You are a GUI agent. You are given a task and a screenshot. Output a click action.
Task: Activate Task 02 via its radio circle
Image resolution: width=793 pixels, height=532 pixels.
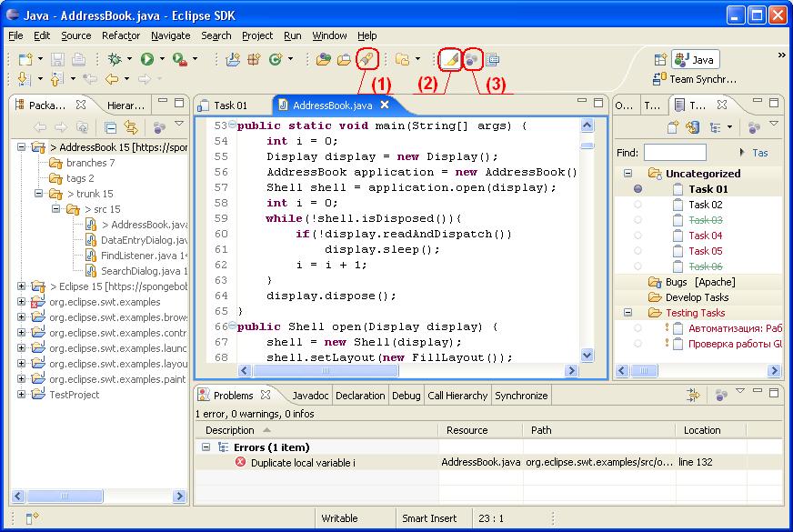pos(637,205)
